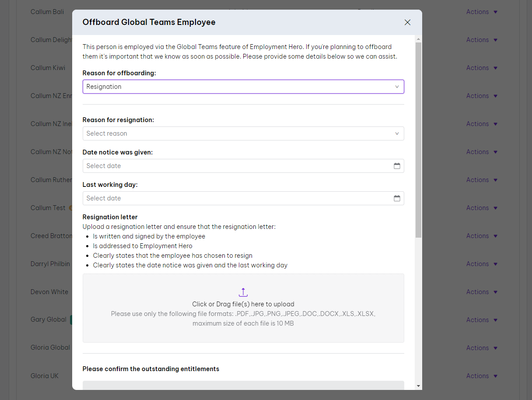This screenshot has width=532, height=400.
Task: Open the Reason for offboarding dropdown
Action: 243,87
